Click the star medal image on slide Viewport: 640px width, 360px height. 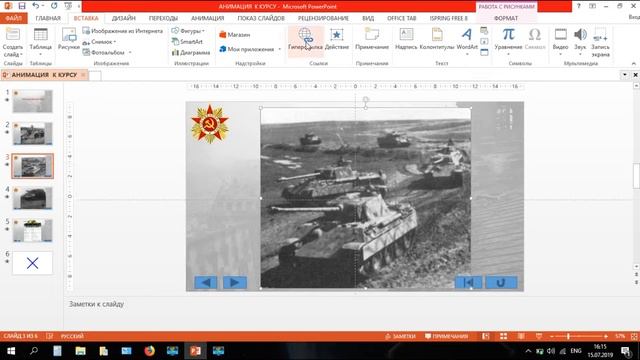point(210,124)
